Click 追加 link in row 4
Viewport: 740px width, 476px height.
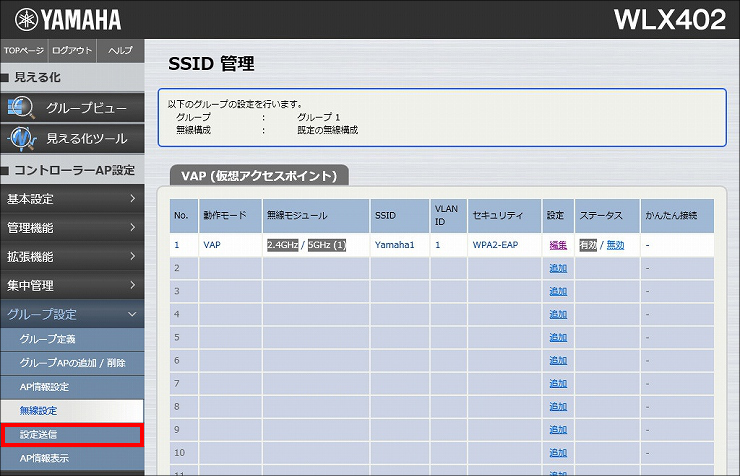tap(558, 314)
